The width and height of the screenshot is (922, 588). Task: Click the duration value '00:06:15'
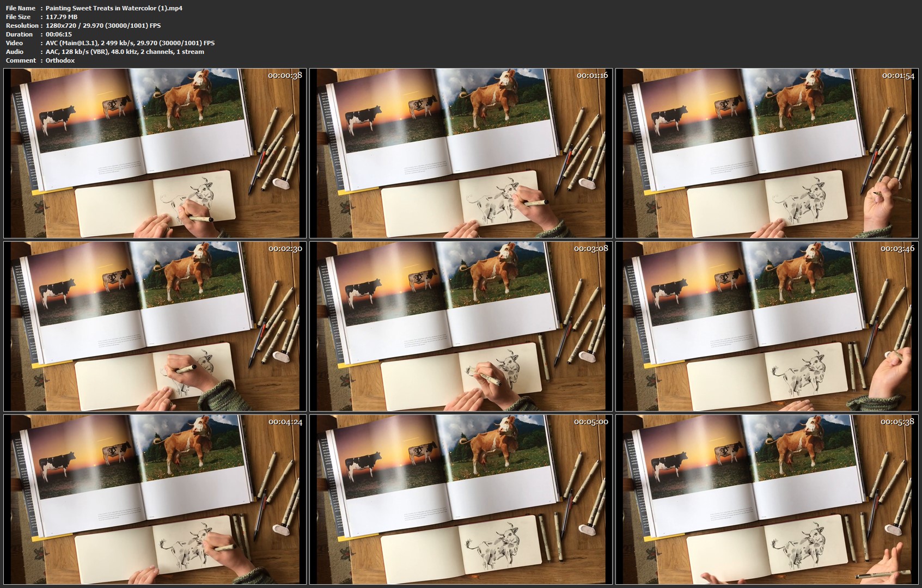point(59,34)
